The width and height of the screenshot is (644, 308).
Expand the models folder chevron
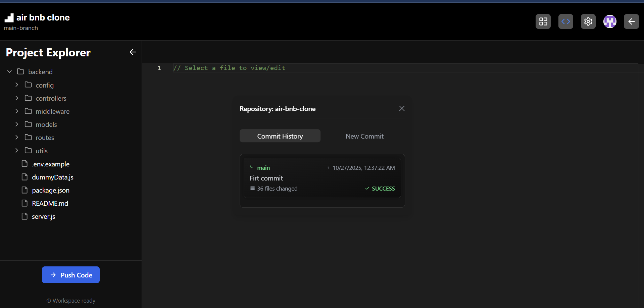coord(17,124)
